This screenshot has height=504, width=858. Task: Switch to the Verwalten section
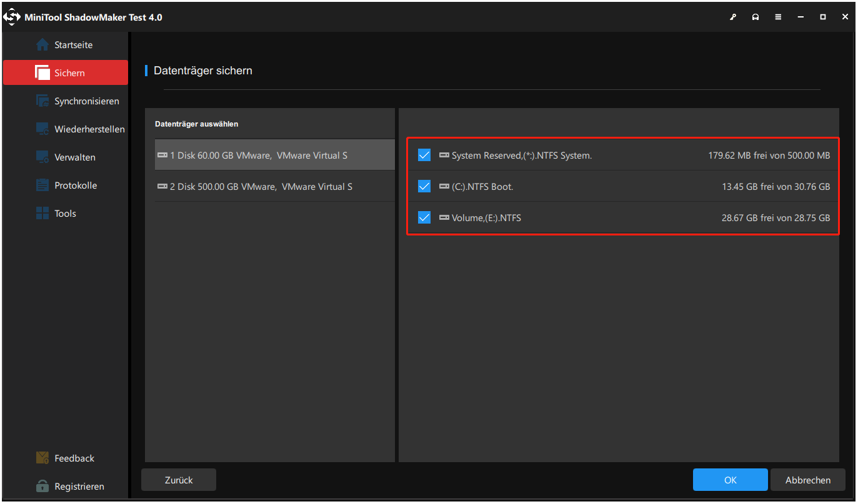click(x=42, y=157)
